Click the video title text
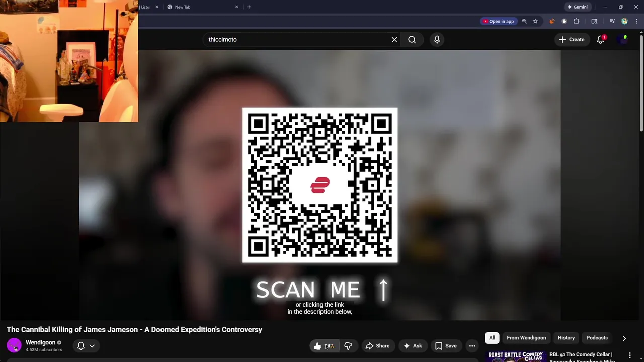The image size is (644, 362). point(134,330)
